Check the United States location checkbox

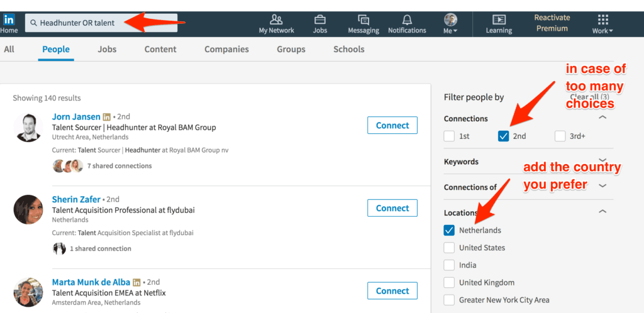449,248
